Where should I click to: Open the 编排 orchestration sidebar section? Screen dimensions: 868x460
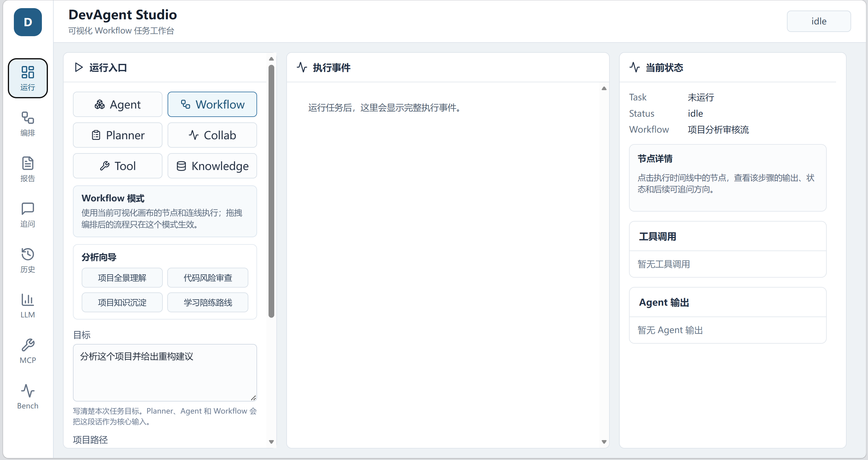coord(28,124)
